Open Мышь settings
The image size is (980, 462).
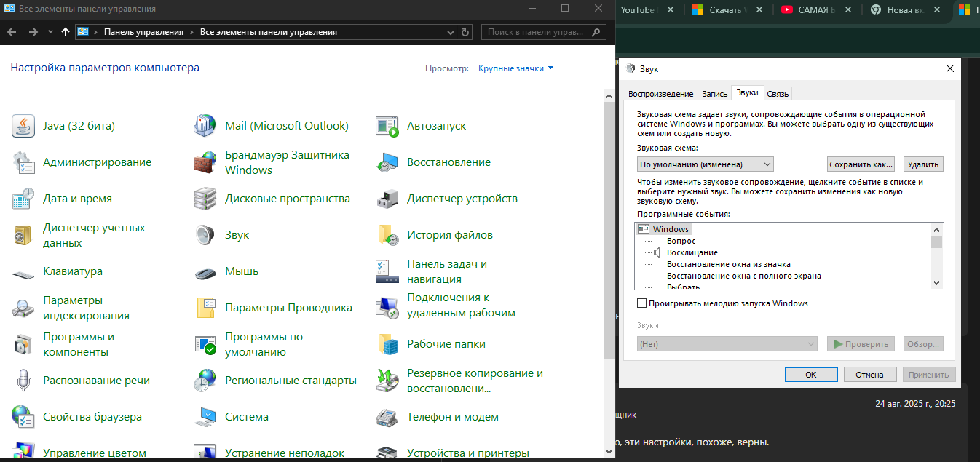pos(242,271)
